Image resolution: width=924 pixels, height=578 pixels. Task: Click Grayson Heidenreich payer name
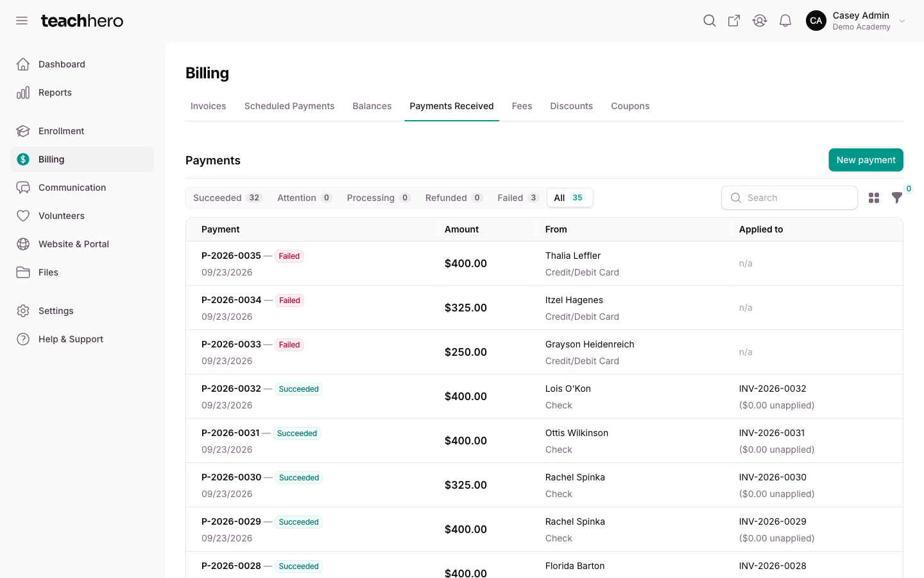[x=590, y=344]
